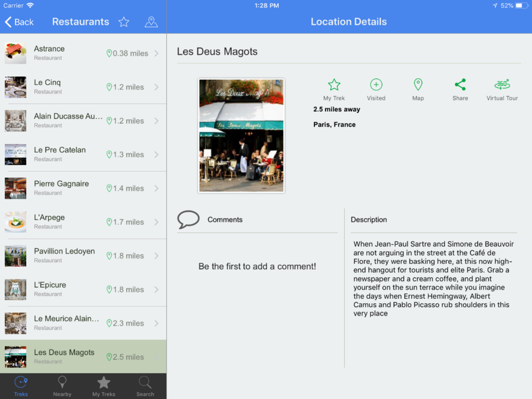The height and width of the screenshot is (399, 532).
Task: Tap the L'Epicure 1.8 miles pin
Action: coord(109,289)
